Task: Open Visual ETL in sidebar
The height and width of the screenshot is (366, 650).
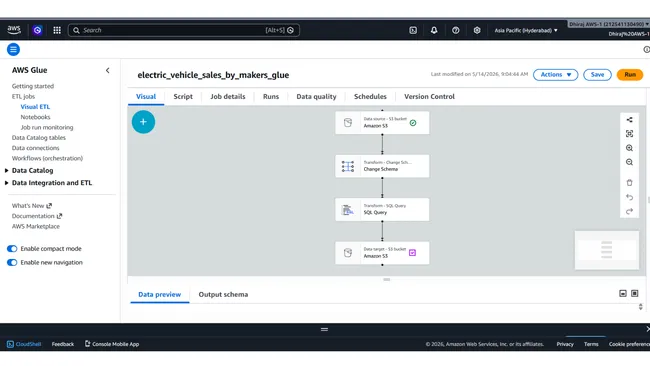Action: click(x=35, y=107)
